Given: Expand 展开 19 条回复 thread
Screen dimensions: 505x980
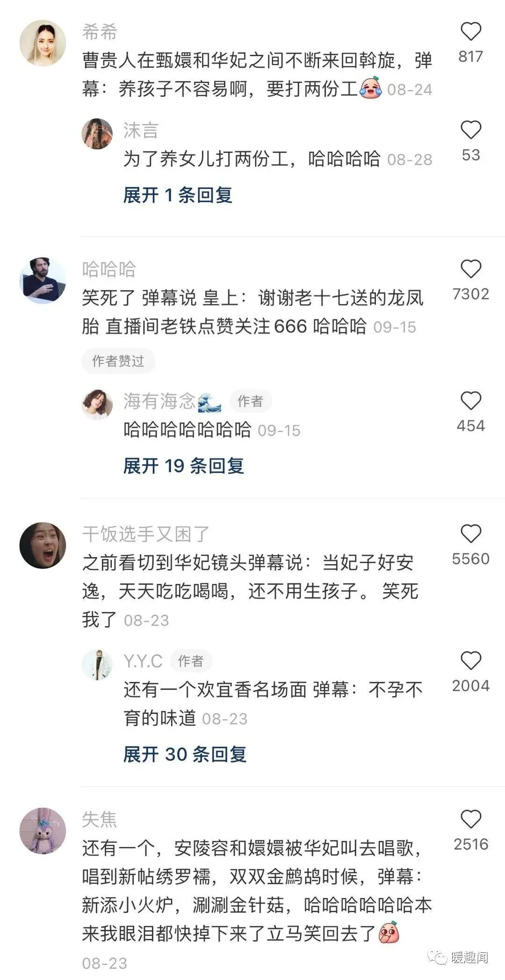Looking at the screenshot, I should pos(183,465).
